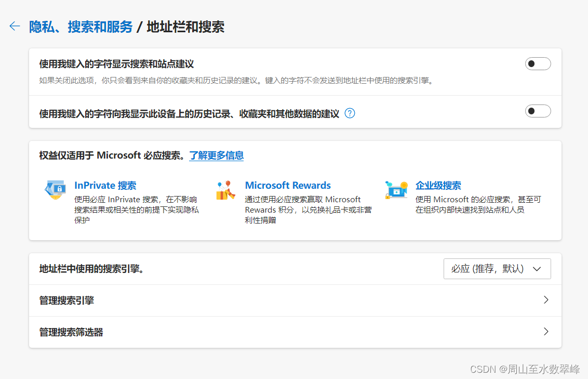Toggle 使用我键入的字符显示搜索和站点建议 switch
The height and width of the screenshot is (379, 588).
538,64
